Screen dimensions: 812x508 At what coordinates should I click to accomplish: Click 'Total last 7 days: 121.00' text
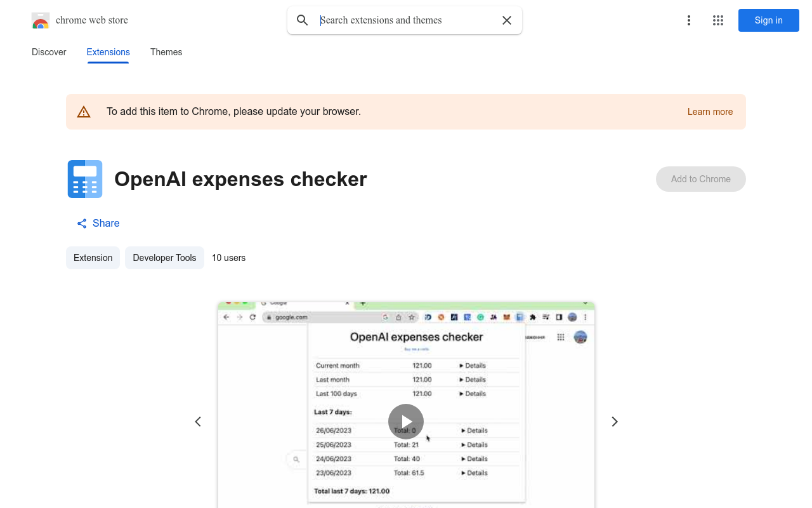pyautogui.click(x=352, y=491)
